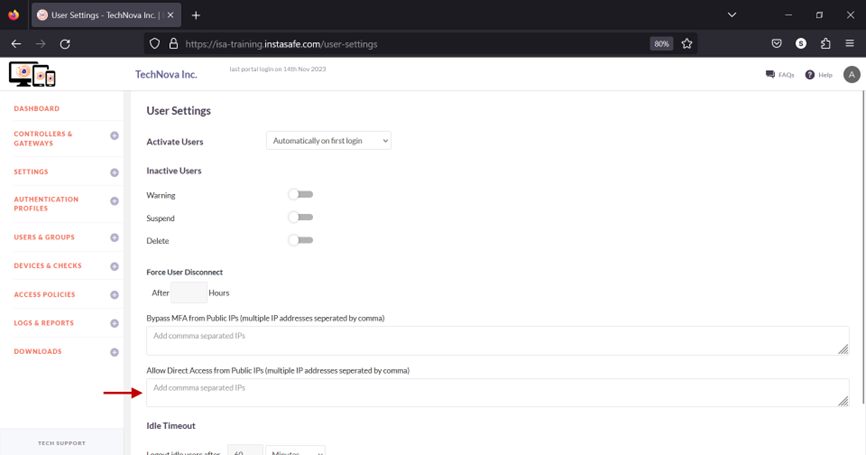This screenshot has height=455, width=866.
Task: Open the Firefox account S icon
Action: [x=801, y=44]
